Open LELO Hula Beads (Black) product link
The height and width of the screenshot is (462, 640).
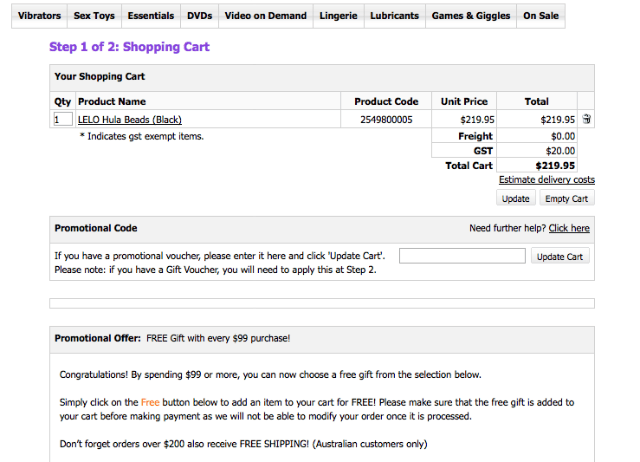(x=130, y=120)
